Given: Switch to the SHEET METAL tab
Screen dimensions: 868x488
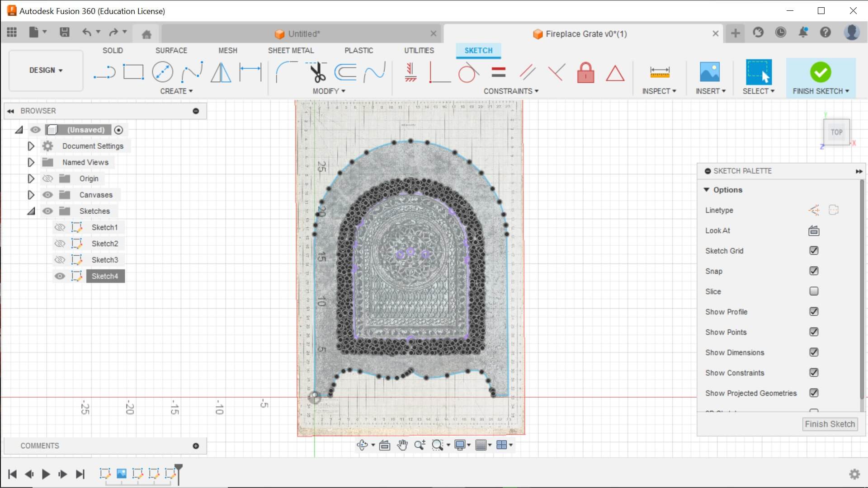Looking at the screenshot, I should (x=291, y=51).
